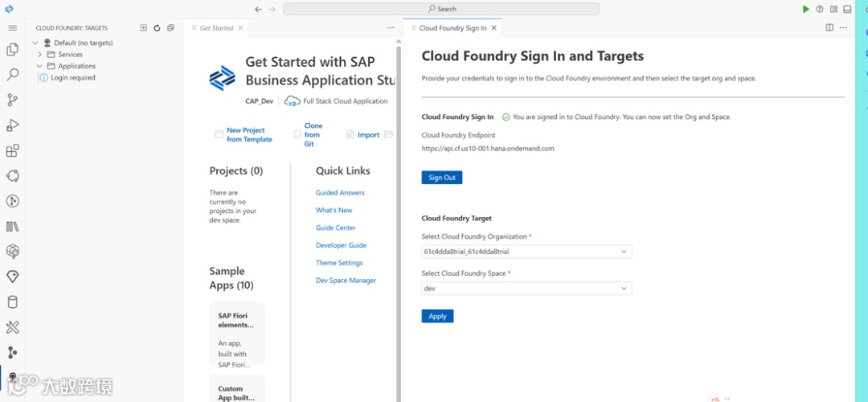Collapse the Applications tree node
The image size is (868, 402).
40,66
